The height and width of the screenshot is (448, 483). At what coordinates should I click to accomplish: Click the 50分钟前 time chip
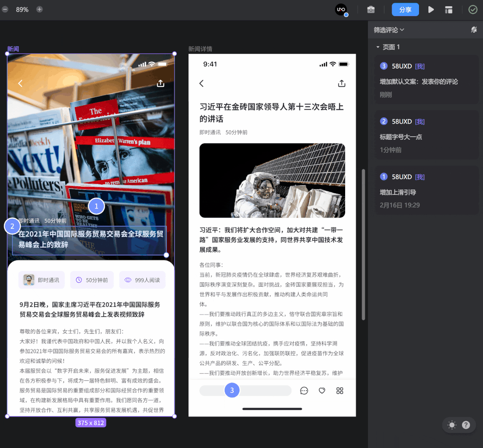coord(92,280)
